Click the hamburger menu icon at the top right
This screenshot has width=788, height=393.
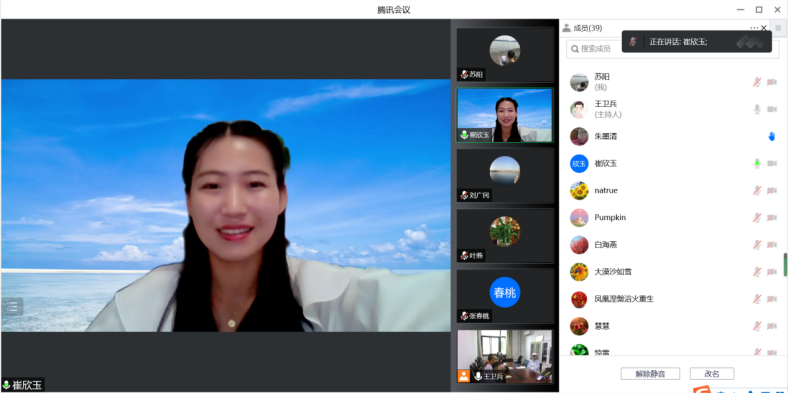click(x=778, y=28)
